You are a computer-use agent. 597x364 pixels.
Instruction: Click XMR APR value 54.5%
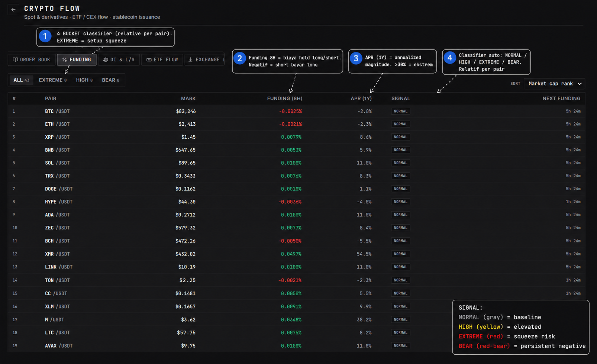coord(364,254)
